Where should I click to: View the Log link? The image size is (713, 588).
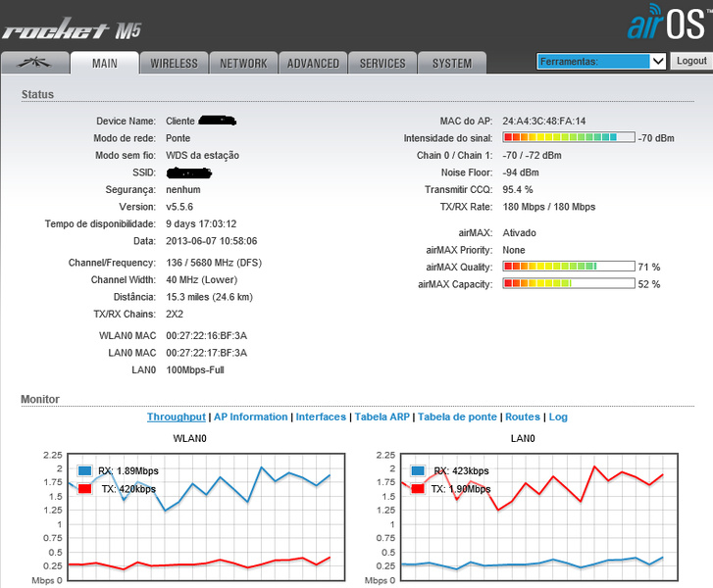coord(558,416)
